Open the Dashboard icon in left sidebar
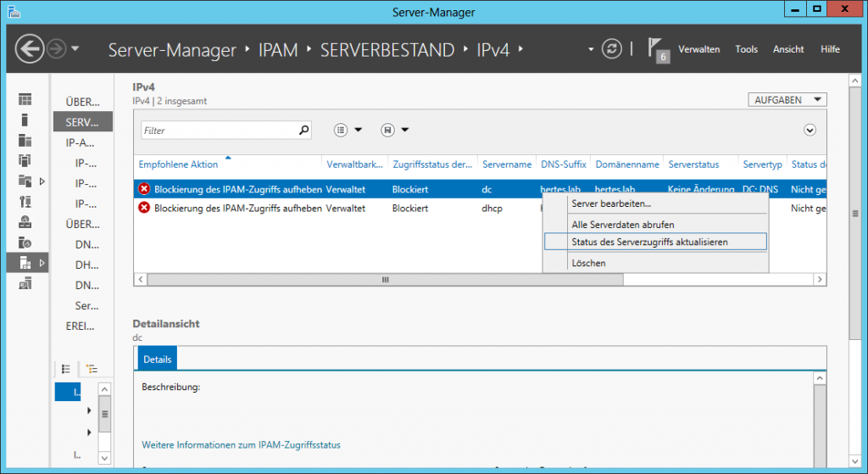The image size is (868, 474). click(x=25, y=99)
